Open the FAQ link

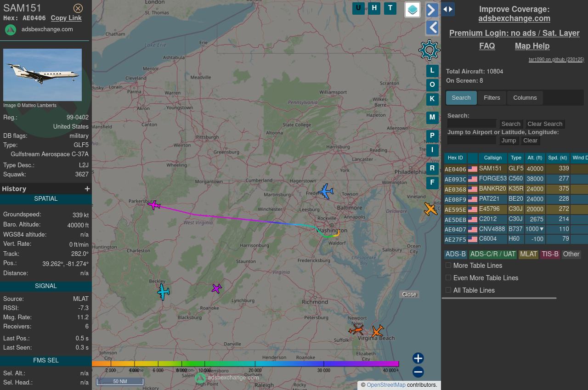[487, 46]
